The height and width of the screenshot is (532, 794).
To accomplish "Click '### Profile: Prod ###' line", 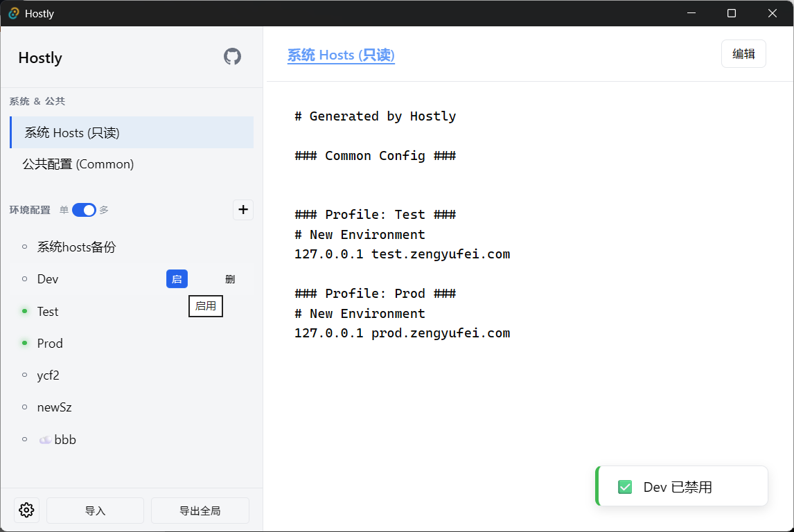I will [376, 294].
